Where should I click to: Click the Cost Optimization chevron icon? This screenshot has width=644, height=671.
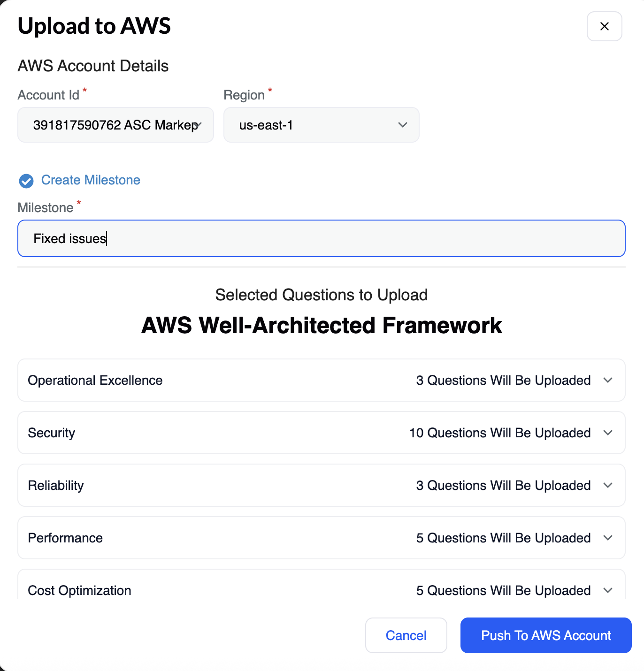(x=608, y=590)
